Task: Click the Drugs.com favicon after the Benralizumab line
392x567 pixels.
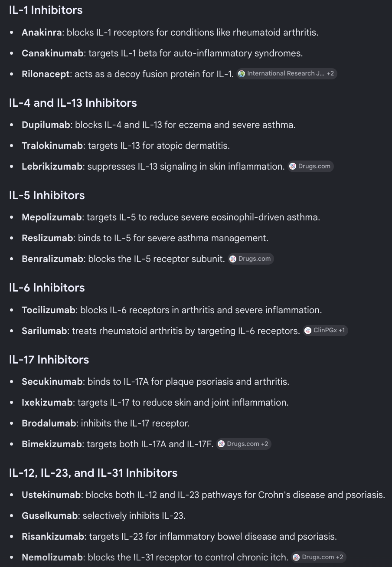Action: [x=233, y=259]
